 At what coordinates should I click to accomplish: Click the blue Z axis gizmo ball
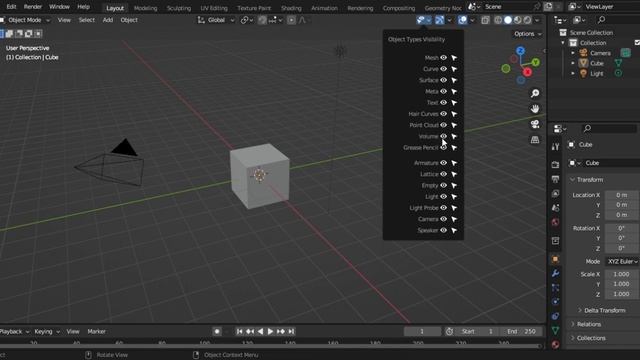tap(520, 51)
